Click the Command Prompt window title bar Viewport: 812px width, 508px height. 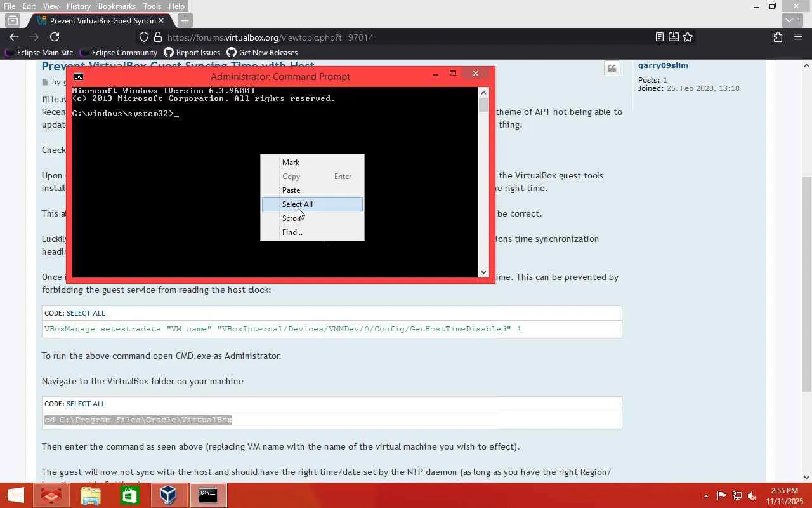tap(280, 76)
